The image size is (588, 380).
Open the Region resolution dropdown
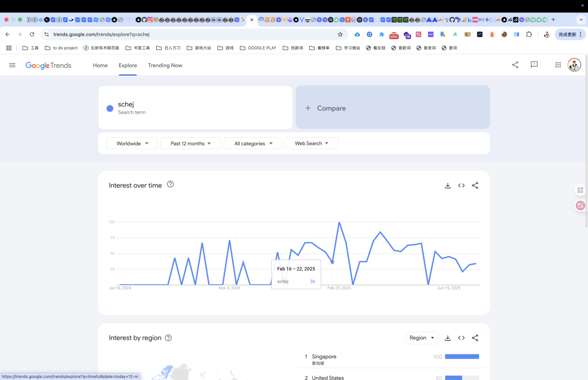[422, 338]
